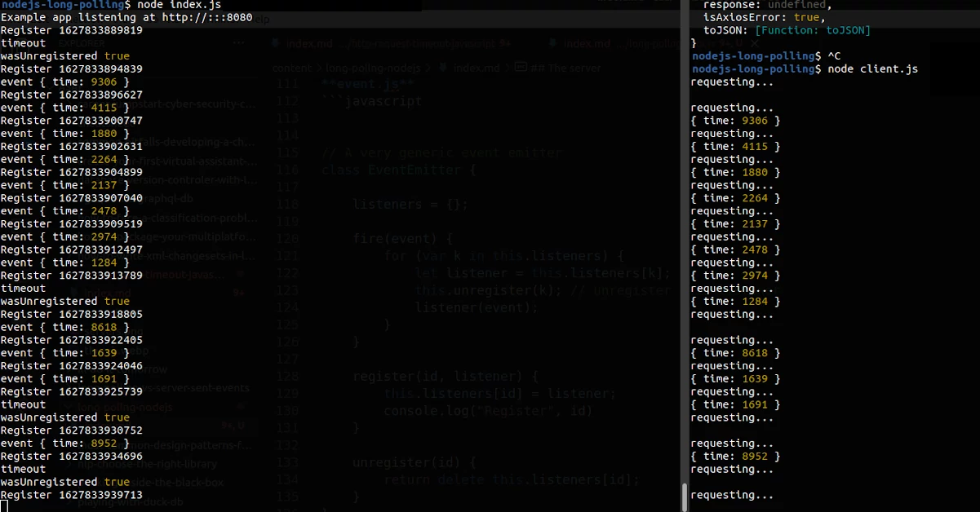This screenshot has width=980, height=512.
Task: Select the 'Register 1627833902631' line
Action: tap(72, 147)
